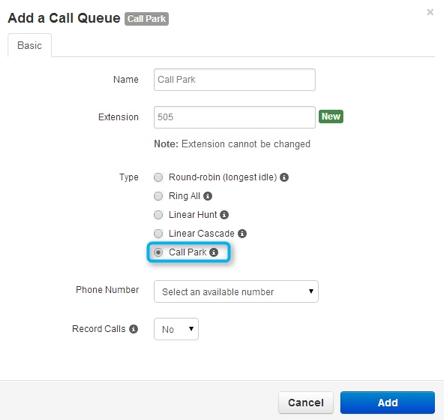This screenshot has width=444, height=420.
Task: Click the Cancel button
Action: coord(306,402)
